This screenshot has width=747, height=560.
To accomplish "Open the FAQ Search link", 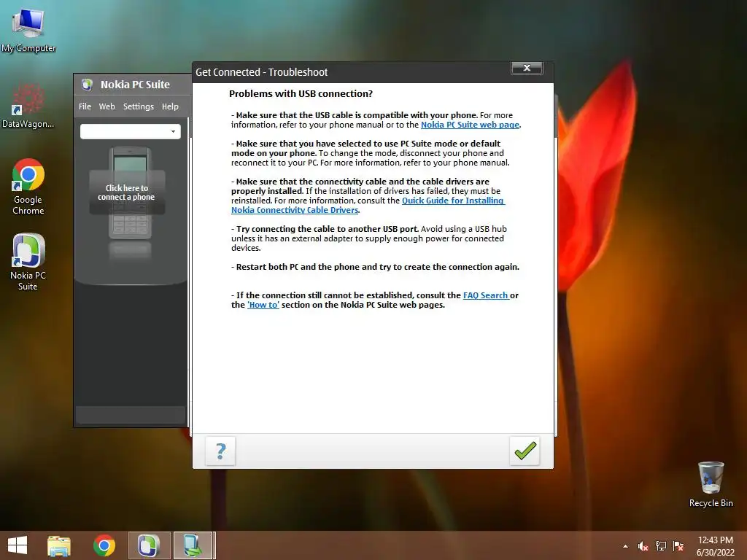I will 485,295.
